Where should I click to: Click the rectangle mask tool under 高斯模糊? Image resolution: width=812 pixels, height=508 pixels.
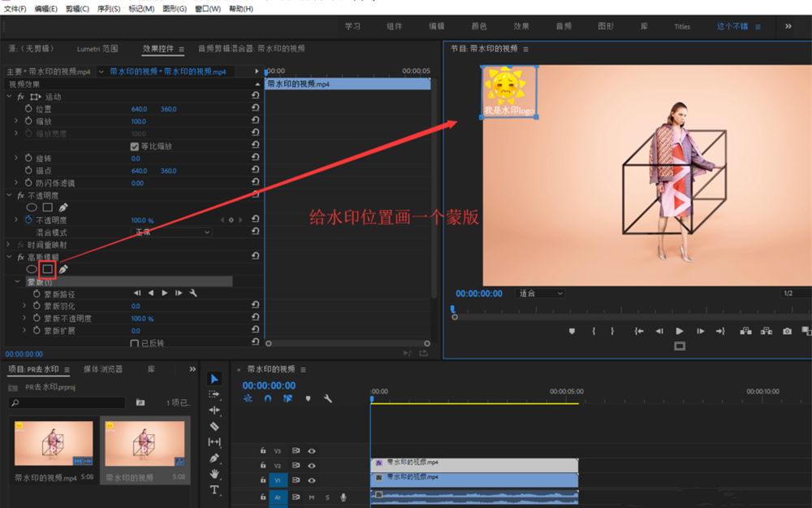[48, 269]
